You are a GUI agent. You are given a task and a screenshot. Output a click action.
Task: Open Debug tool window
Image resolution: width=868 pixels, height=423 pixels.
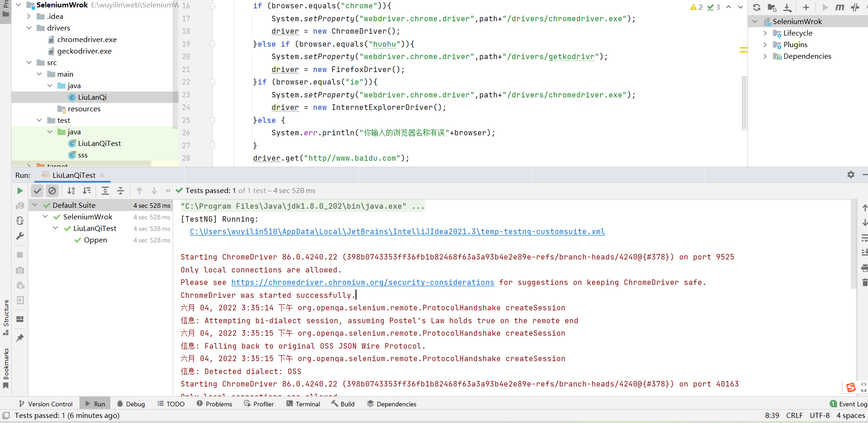131,404
